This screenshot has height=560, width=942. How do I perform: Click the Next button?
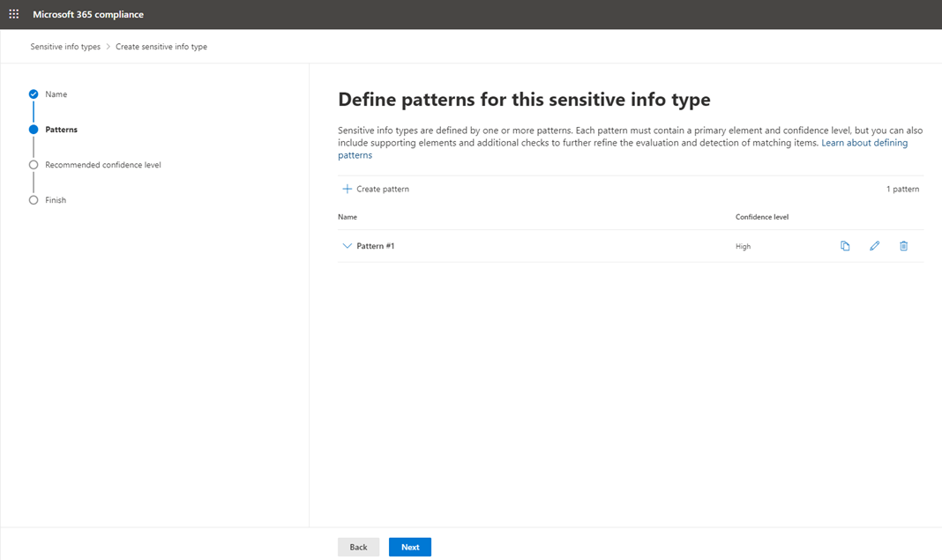click(410, 547)
